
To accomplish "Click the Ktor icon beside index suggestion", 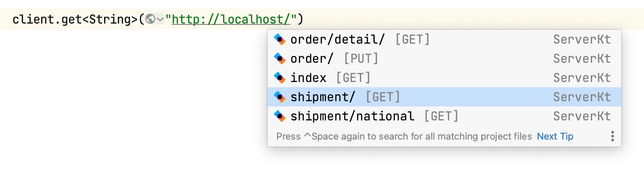I will (x=279, y=78).
